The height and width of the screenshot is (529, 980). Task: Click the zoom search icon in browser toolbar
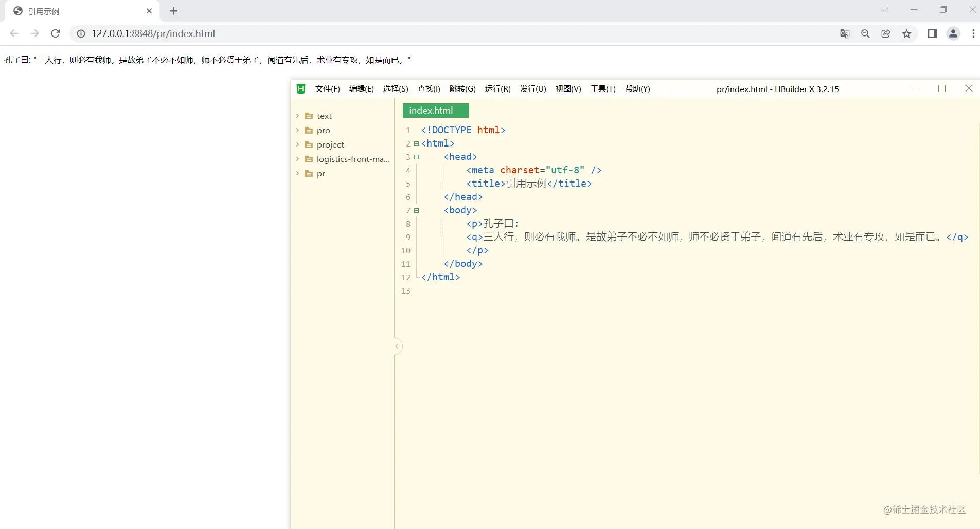(x=866, y=33)
